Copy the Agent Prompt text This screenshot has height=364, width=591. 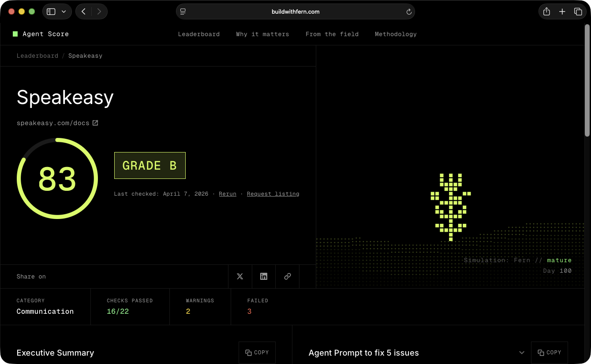point(550,353)
